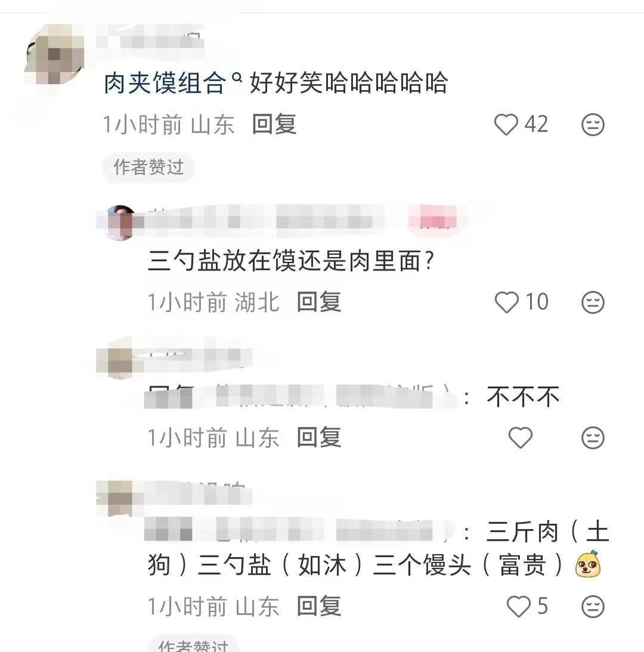Tap dislike face beside 不不不 reply
The image size is (644, 652).
coord(592,438)
